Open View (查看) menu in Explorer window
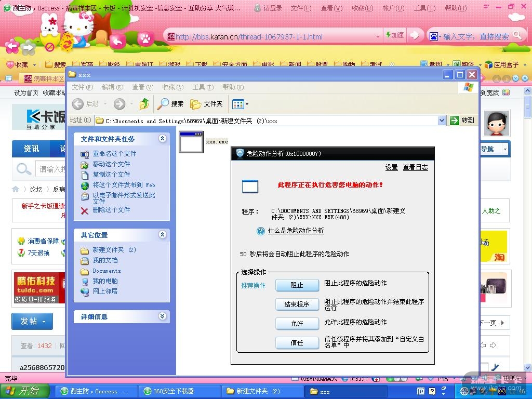 (x=142, y=87)
